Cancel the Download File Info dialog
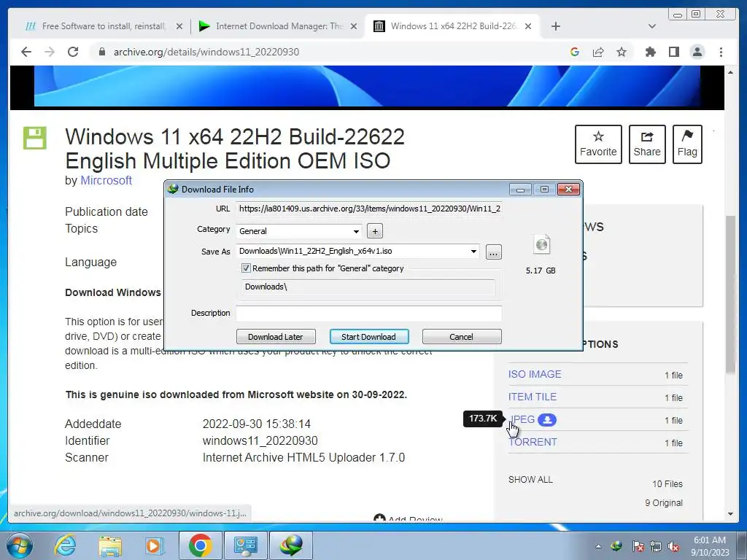Image resolution: width=747 pixels, height=560 pixels. pyautogui.click(x=462, y=337)
